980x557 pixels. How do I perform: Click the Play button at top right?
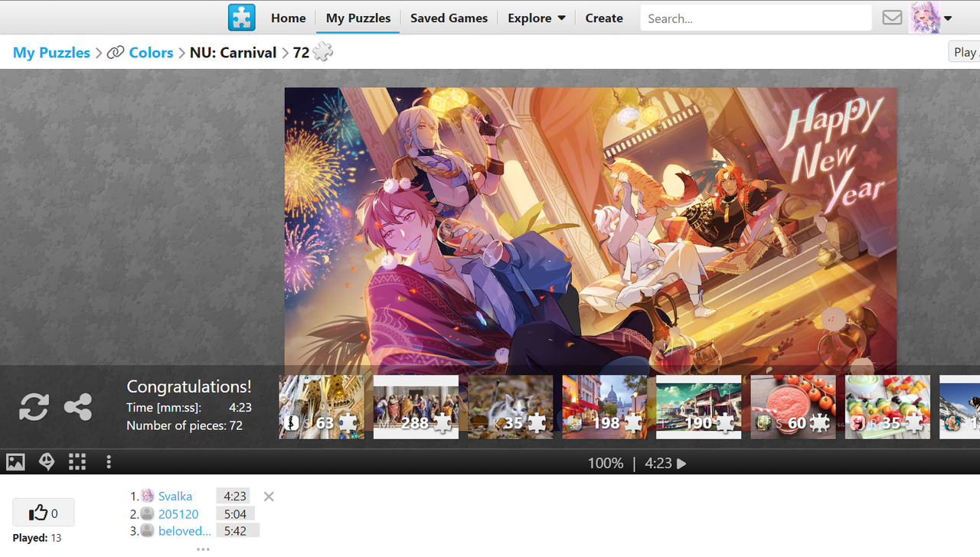coord(965,52)
